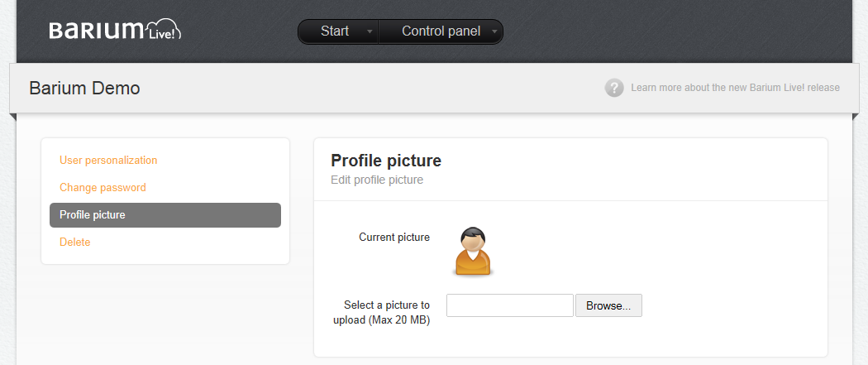
Task: Open the Change password page
Action: click(x=103, y=187)
